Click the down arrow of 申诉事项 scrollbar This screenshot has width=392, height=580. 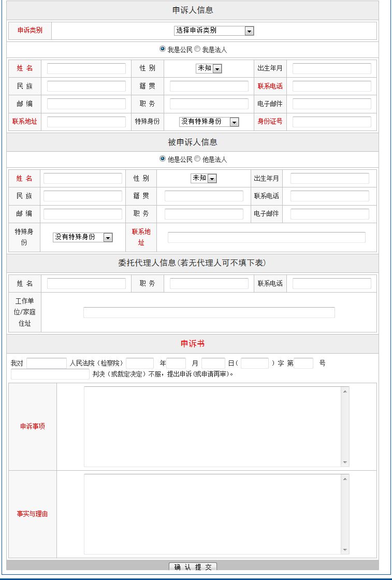coord(345,462)
